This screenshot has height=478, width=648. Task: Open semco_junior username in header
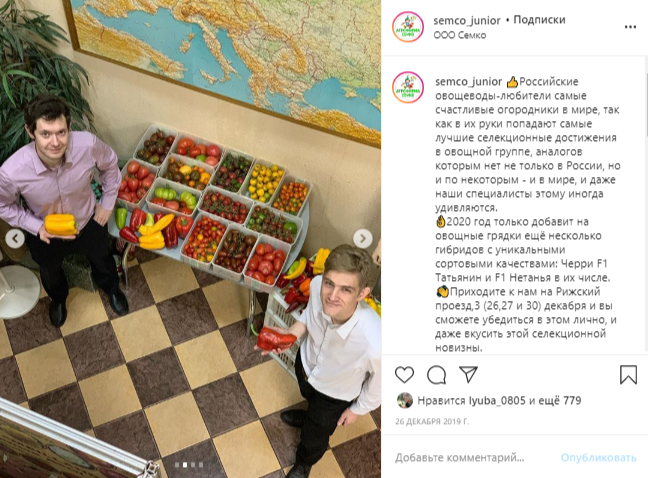467,20
